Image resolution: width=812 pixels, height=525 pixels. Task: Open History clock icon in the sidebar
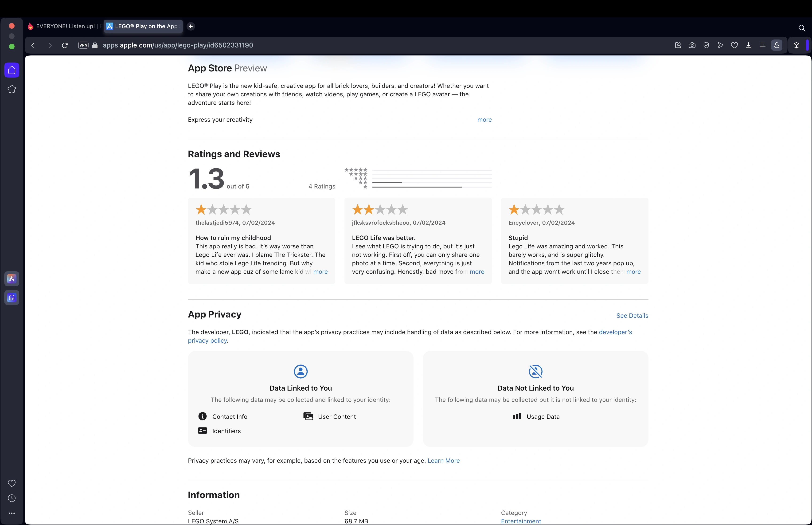(x=12, y=498)
